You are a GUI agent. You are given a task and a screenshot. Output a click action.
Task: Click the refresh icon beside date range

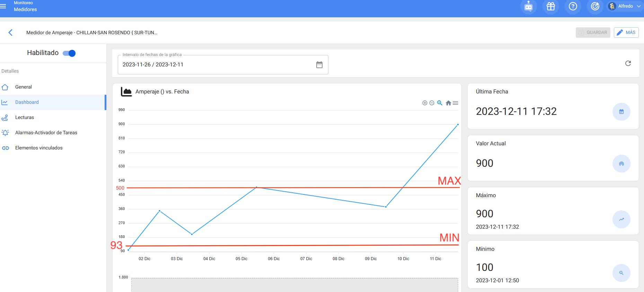pos(628,63)
